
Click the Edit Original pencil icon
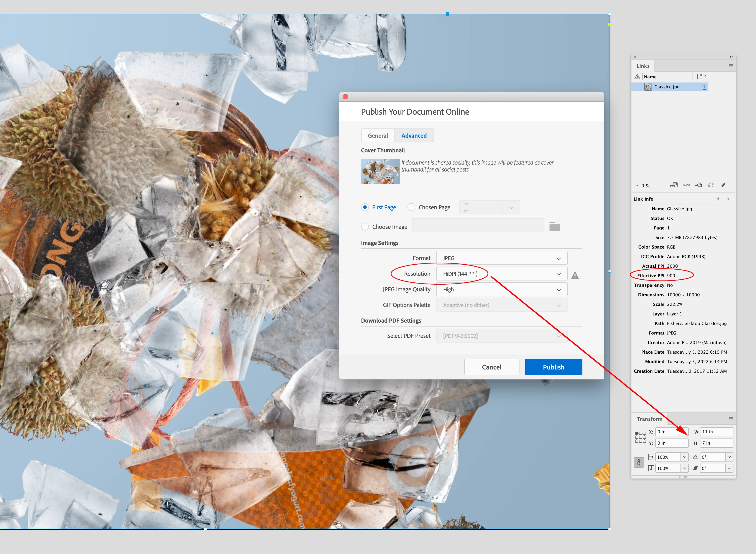pos(723,185)
